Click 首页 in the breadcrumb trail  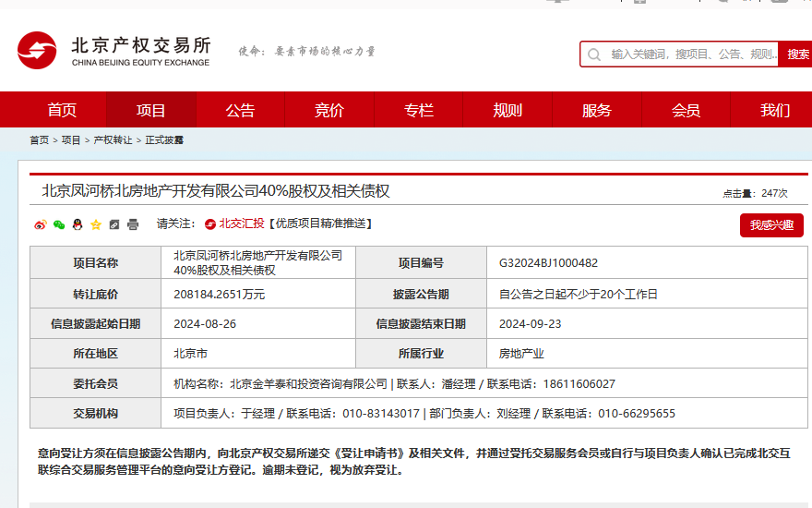point(39,140)
